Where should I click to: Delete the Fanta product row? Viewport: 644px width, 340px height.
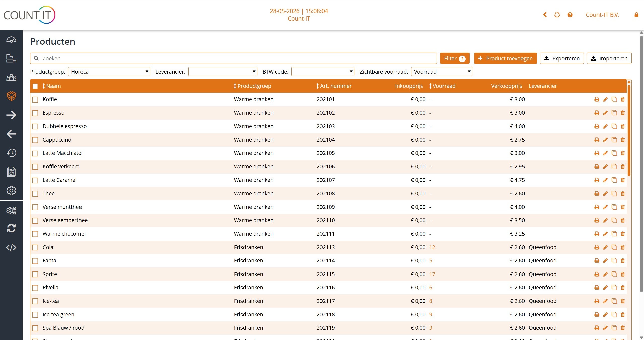pos(623,261)
